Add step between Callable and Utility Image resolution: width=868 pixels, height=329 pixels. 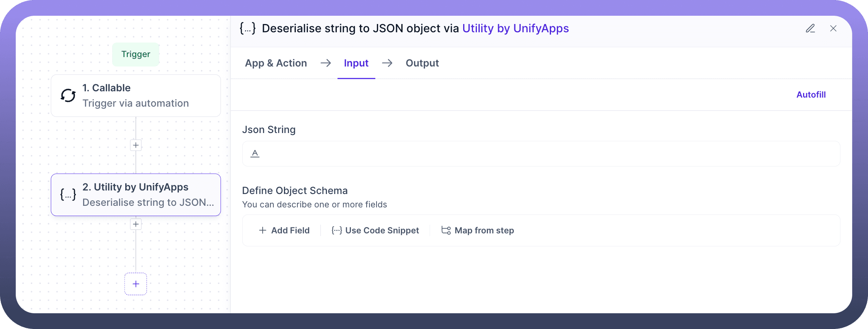pos(136,145)
